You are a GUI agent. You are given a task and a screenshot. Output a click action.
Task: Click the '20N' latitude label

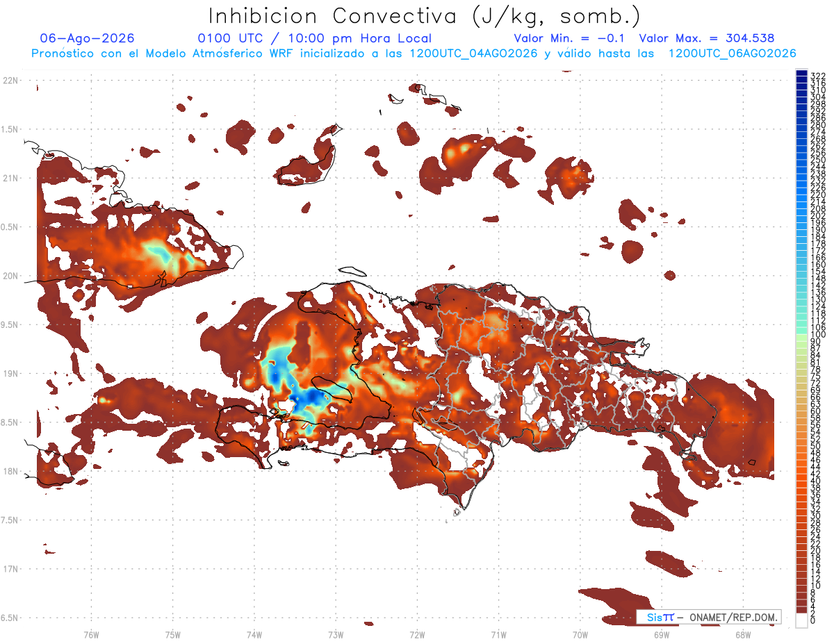click(x=12, y=276)
